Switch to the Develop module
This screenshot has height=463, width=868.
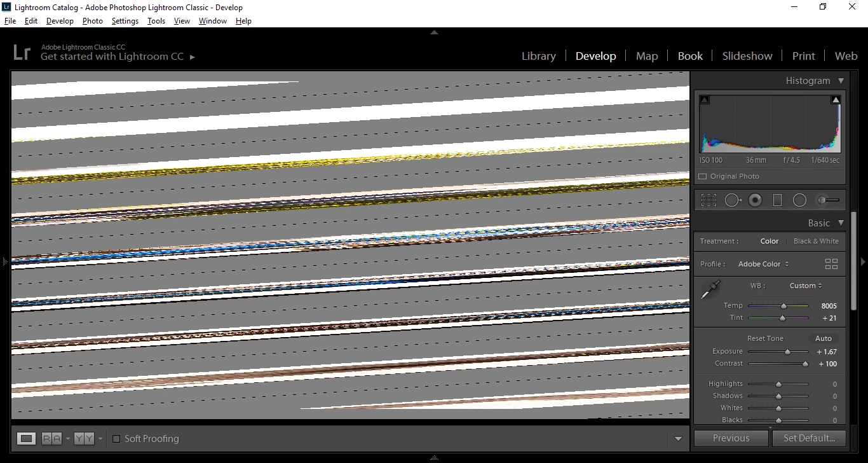point(595,56)
